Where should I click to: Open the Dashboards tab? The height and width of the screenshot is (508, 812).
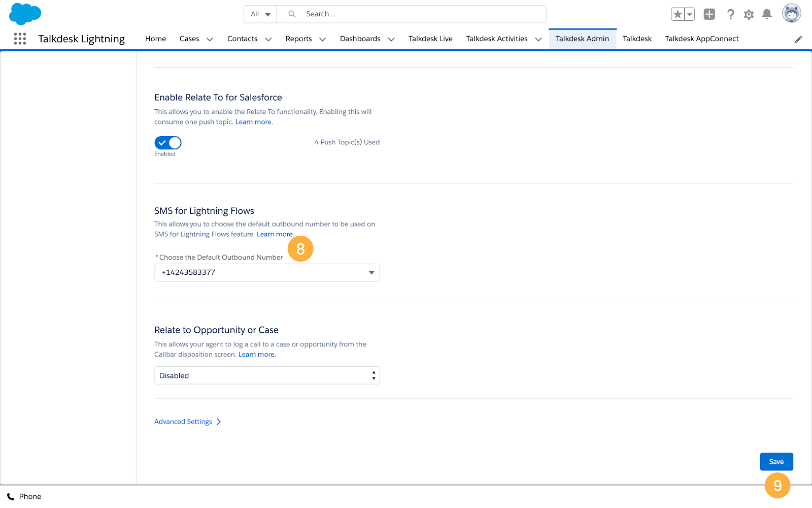pos(360,39)
